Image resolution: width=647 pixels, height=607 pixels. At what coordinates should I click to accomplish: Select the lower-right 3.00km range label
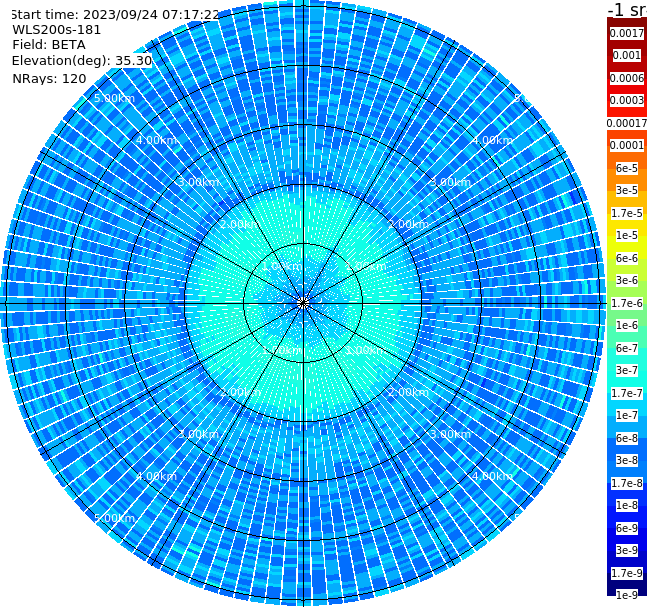pyautogui.click(x=450, y=434)
